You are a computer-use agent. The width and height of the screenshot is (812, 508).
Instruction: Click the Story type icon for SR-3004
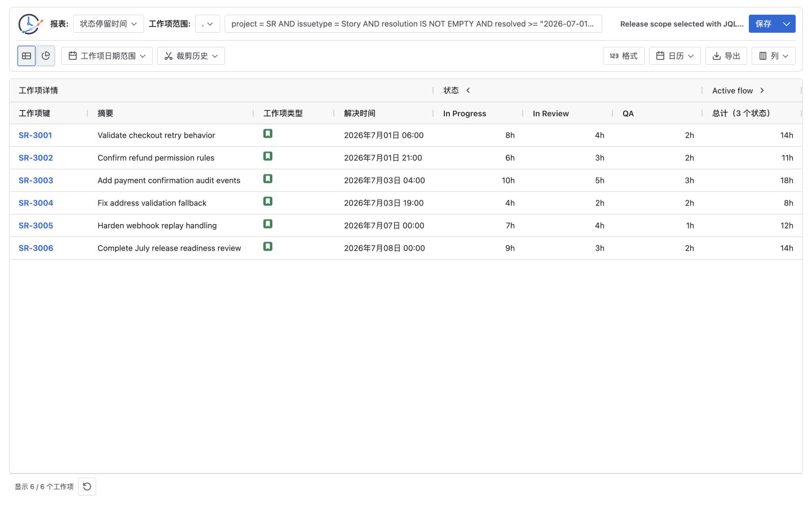(x=268, y=202)
